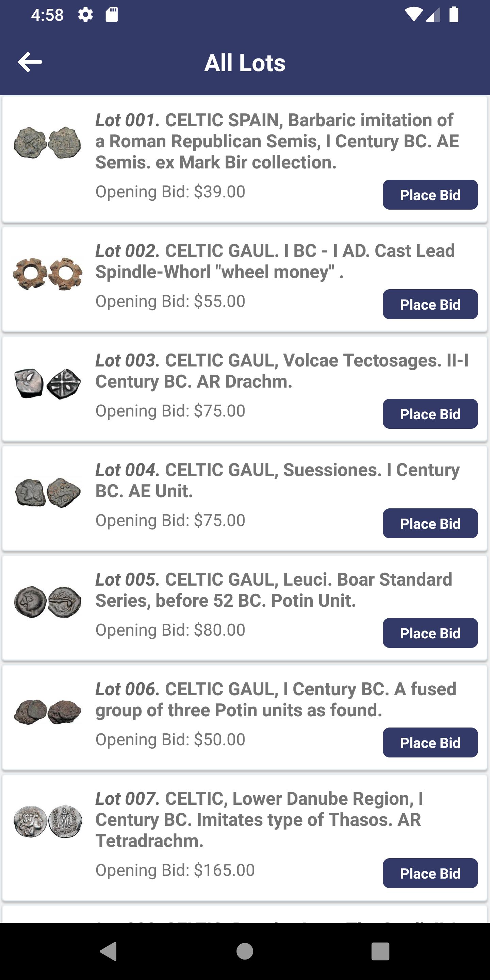Tap the Wi-Fi signal status icon
490x980 pixels.
(x=413, y=15)
